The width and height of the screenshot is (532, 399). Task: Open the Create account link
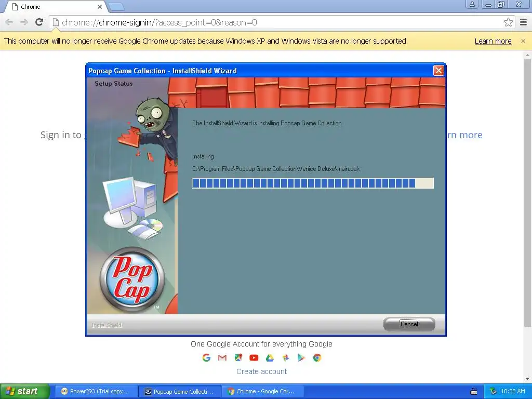tap(261, 371)
